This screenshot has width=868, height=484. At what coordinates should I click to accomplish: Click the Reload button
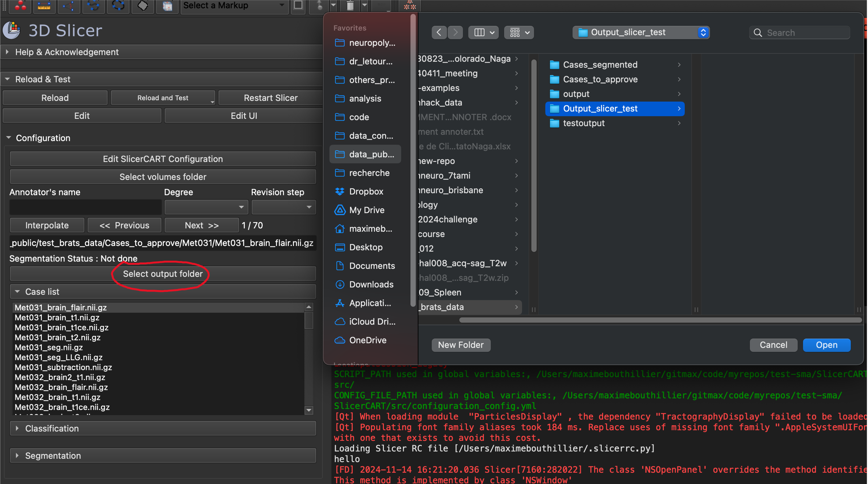coord(55,98)
